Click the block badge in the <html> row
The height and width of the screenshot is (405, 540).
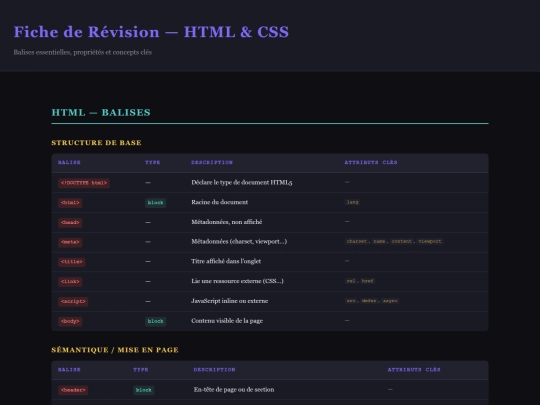click(x=155, y=202)
